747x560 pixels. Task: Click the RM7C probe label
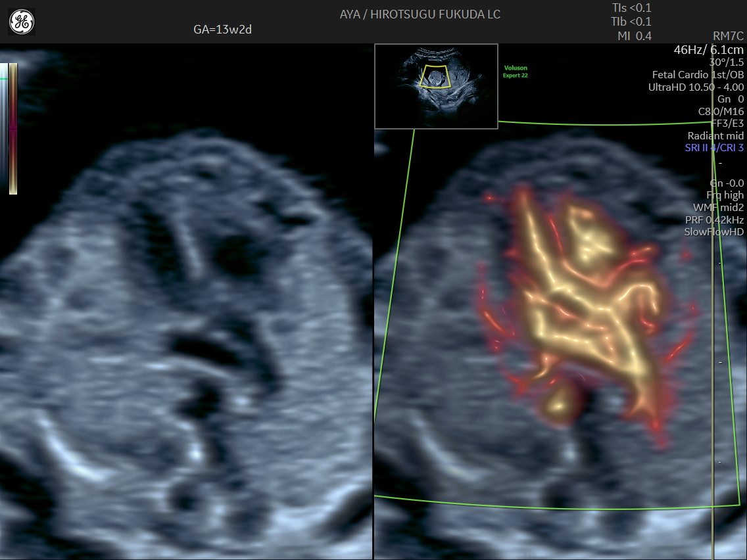pos(728,36)
